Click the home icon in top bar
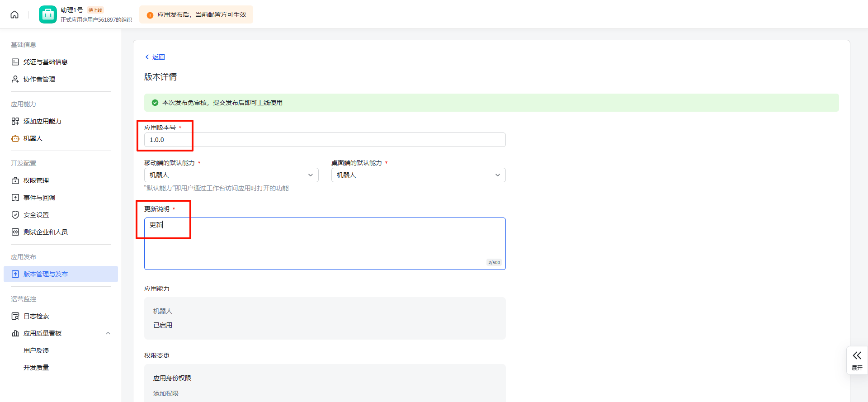 14,14
